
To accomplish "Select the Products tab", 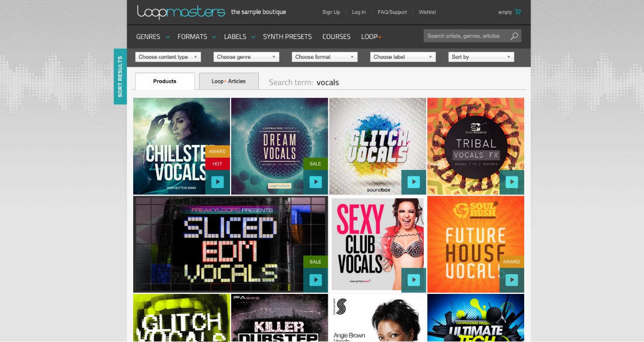I will coord(165,81).
